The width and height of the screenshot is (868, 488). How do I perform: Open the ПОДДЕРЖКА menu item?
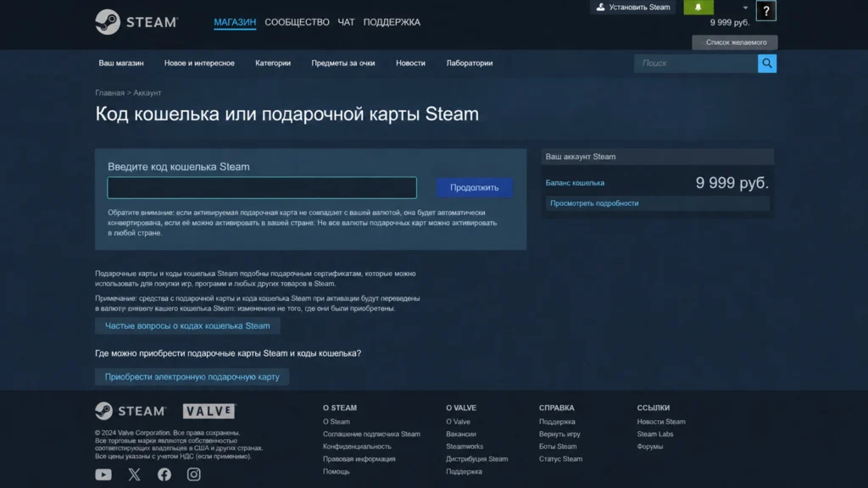coord(392,22)
